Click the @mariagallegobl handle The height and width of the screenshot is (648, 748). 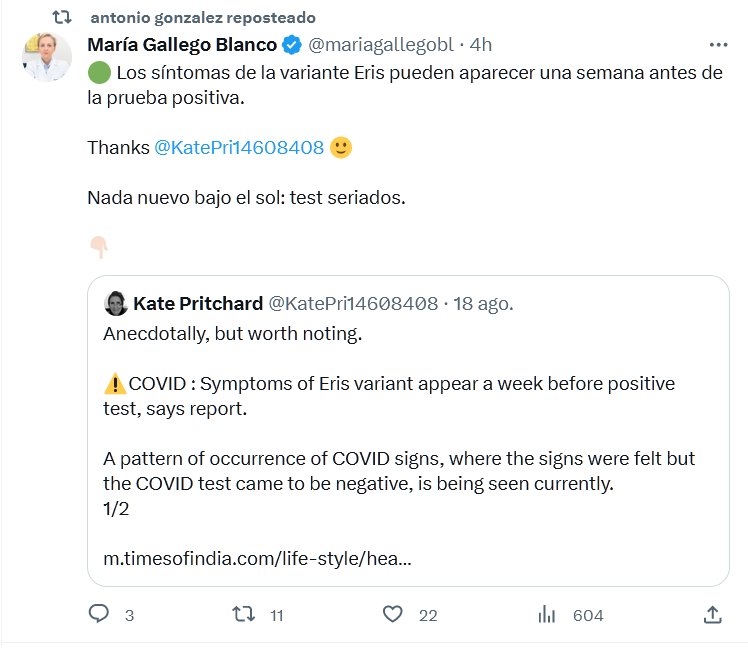tap(380, 45)
